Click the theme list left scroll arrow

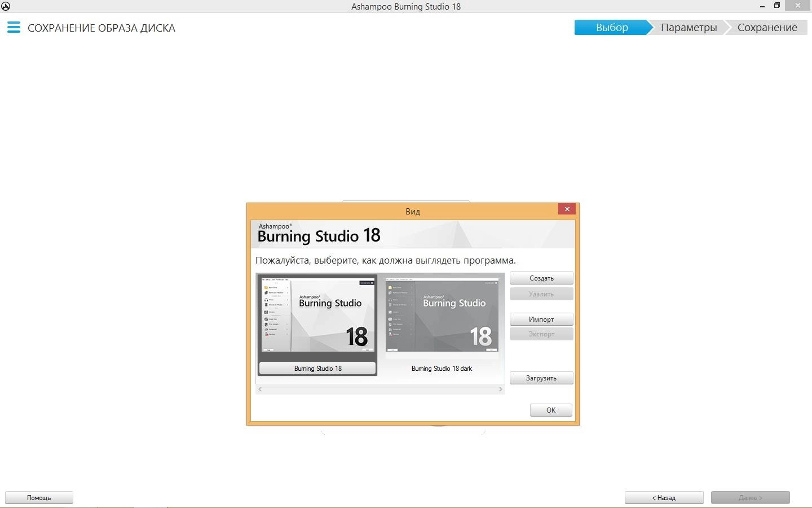pos(260,389)
